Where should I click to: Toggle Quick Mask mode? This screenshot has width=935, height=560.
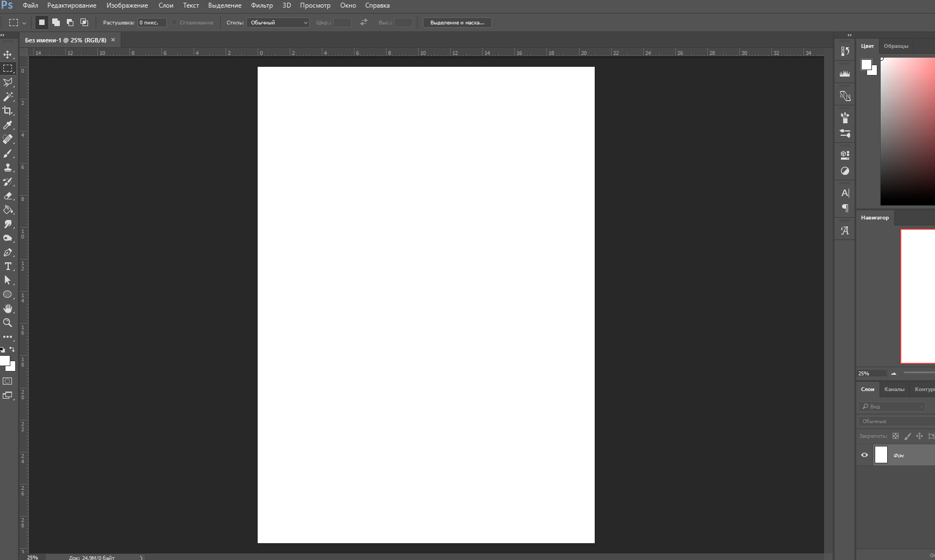coord(8,381)
